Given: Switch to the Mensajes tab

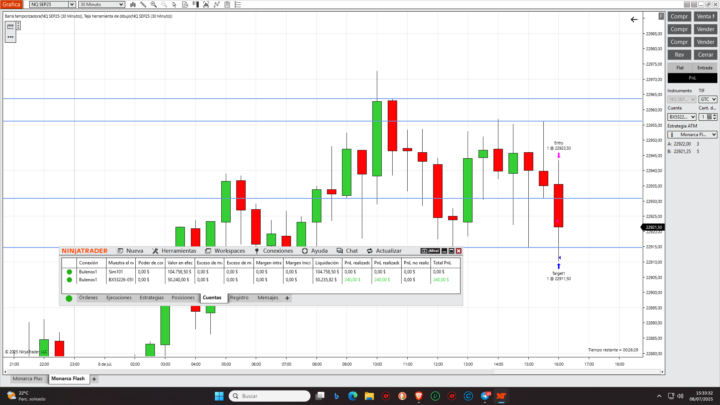Looking at the screenshot, I should (268, 298).
